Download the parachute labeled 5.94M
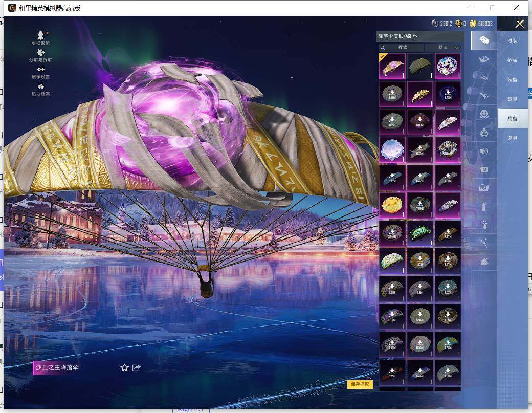Viewport: 532px width, 413px height. click(420, 317)
